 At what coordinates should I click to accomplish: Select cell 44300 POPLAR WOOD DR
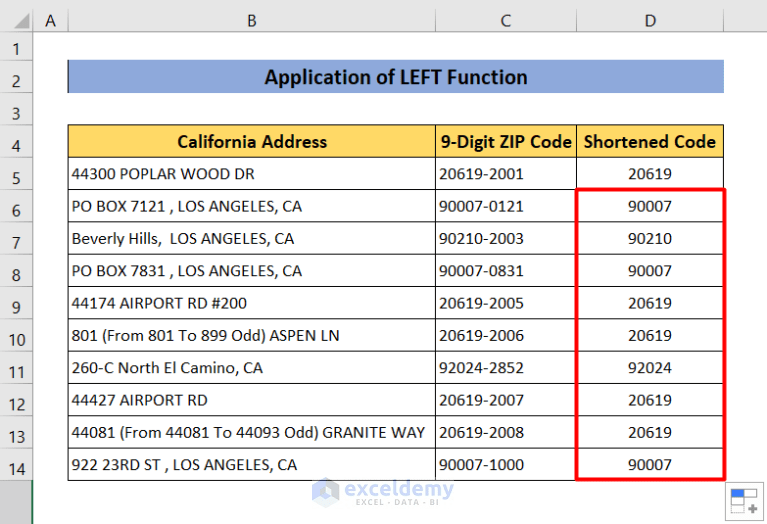click(x=251, y=174)
